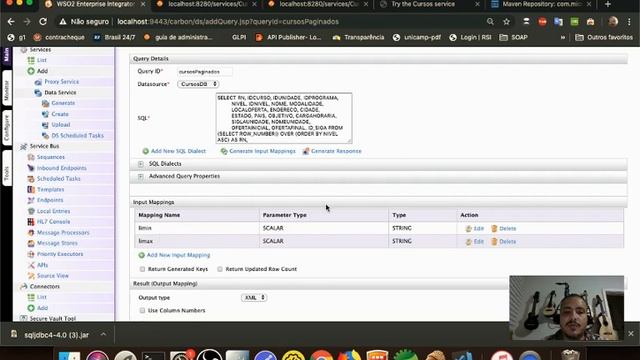Click in the Query ID field
This screenshot has height=360, width=640.
coord(205,71)
